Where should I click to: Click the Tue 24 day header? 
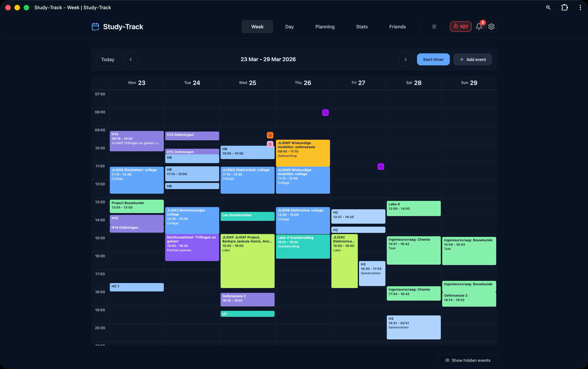(x=192, y=83)
